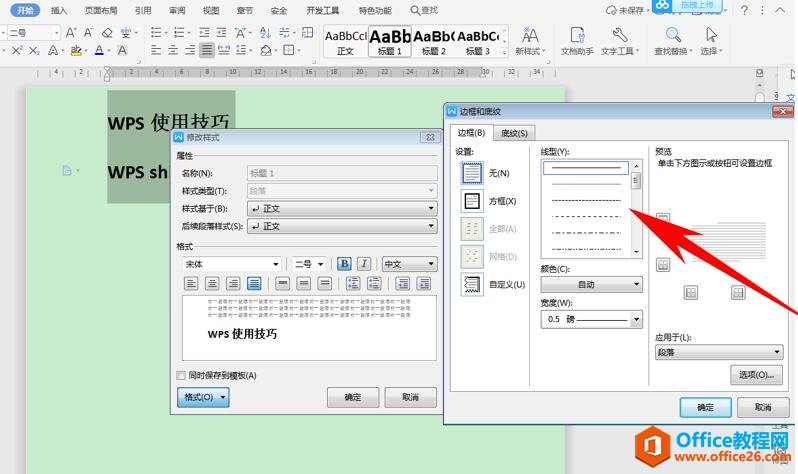Click Options (选项) button in Borders dialog
Image resolution: width=798 pixels, height=474 pixels.
coord(756,375)
